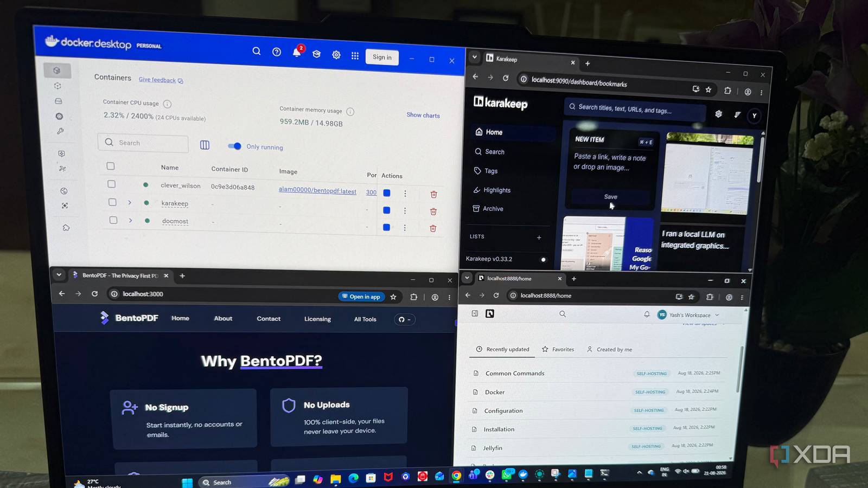Click the Container CPU usage info icon
Viewport: 868px width, 488px height.
[168, 104]
